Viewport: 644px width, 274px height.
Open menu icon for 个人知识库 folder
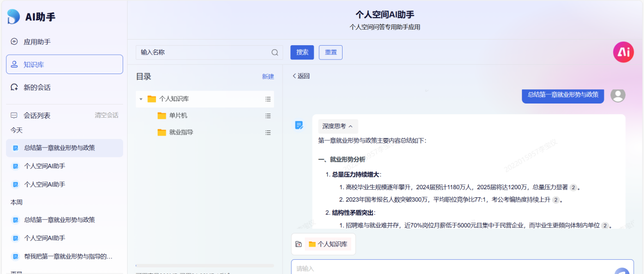[x=268, y=99]
